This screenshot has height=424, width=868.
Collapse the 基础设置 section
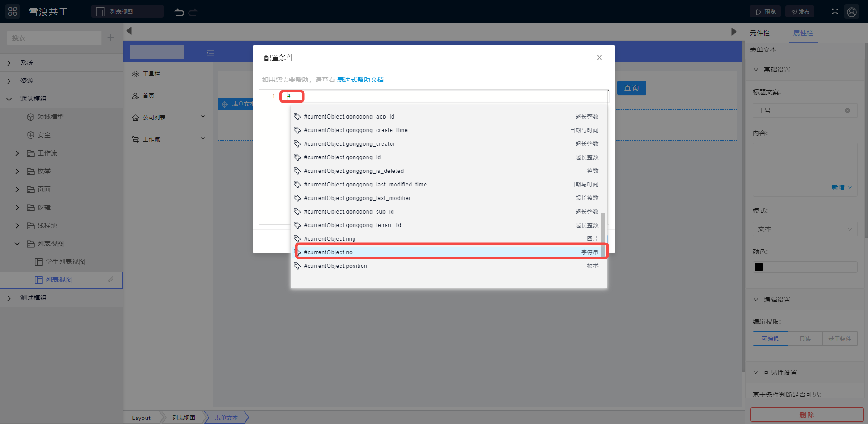pyautogui.click(x=756, y=70)
